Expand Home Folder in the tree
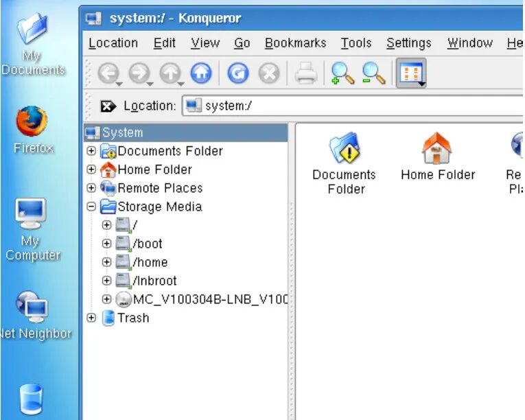The width and height of the screenshot is (525, 420). pyautogui.click(x=91, y=169)
